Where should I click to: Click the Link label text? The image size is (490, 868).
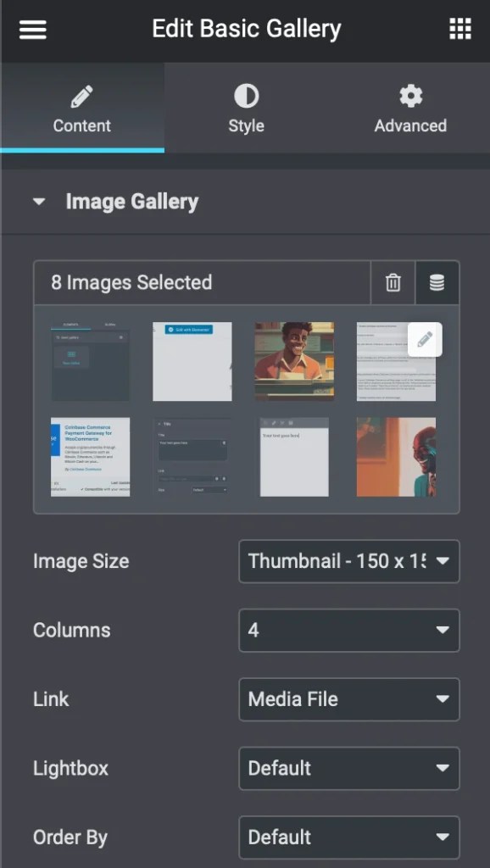tap(51, 699)
